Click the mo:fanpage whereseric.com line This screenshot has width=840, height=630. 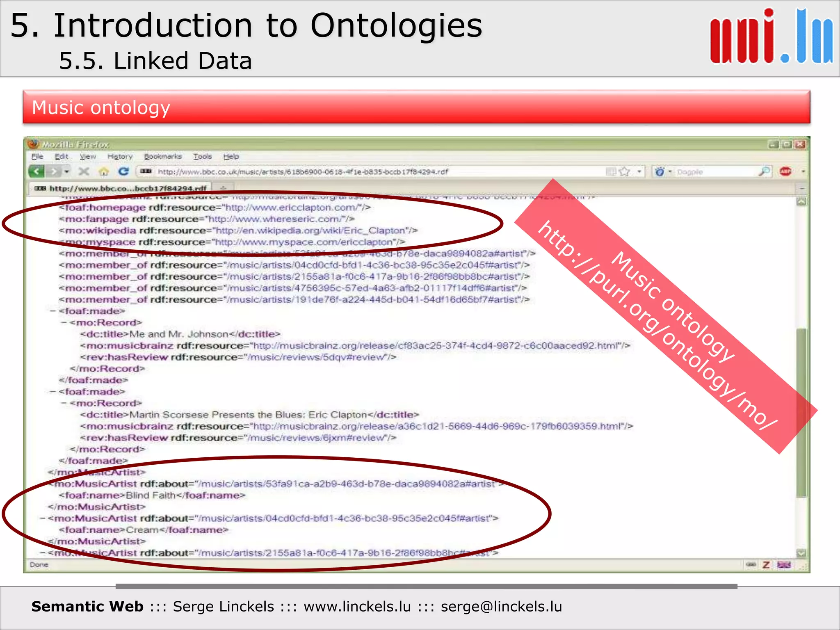206,219
